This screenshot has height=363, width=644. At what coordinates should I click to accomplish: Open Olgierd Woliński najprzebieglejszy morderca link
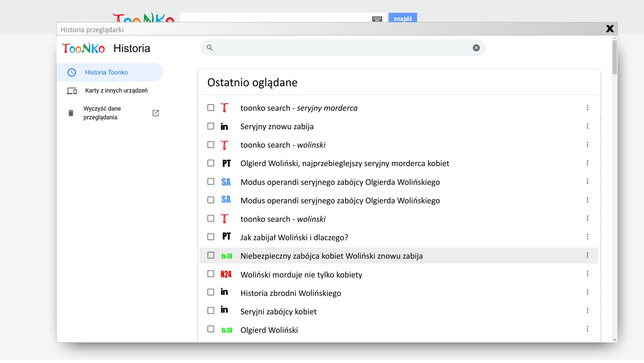[x=344, y=163]
